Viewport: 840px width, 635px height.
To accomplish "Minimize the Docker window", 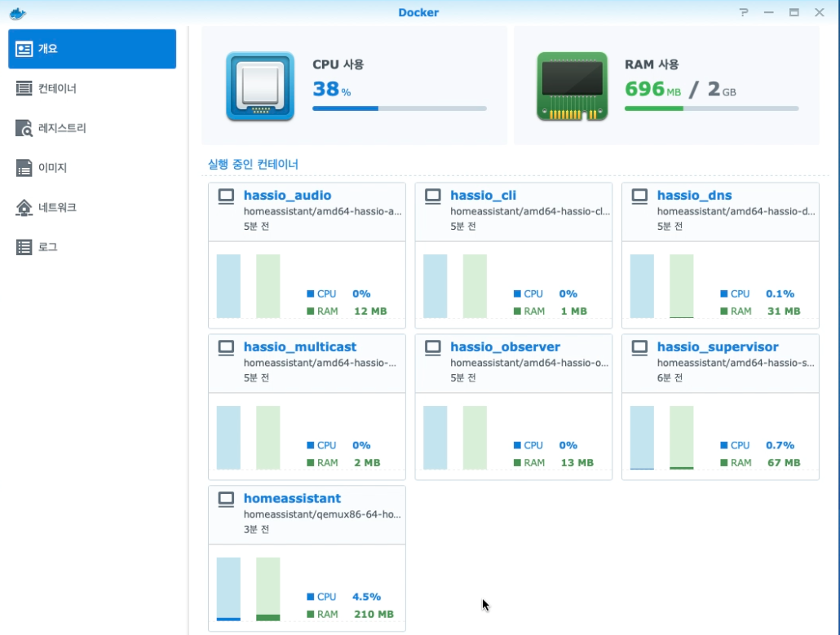I will [769, 12].
